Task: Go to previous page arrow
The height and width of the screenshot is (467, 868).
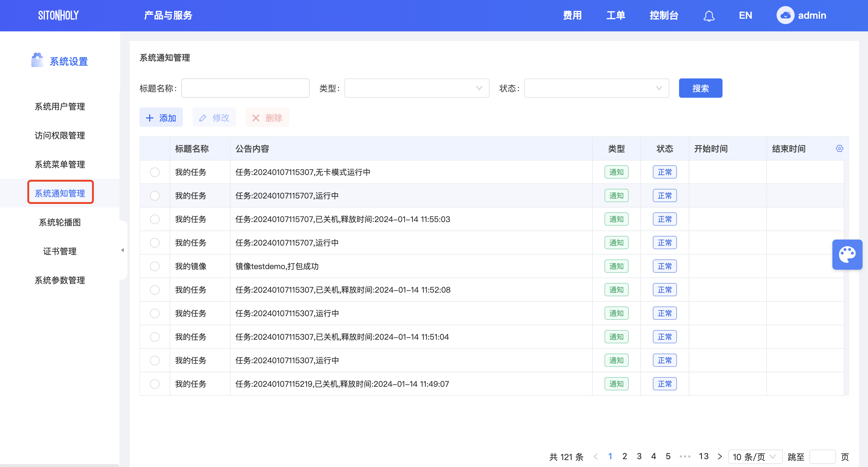Action: point(595,456)
